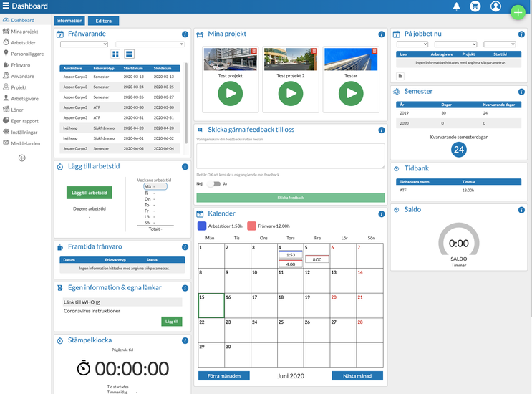Screen dimensions: 532x394
Task: Delete Testar project via trash icon
Action: (374, 51)
